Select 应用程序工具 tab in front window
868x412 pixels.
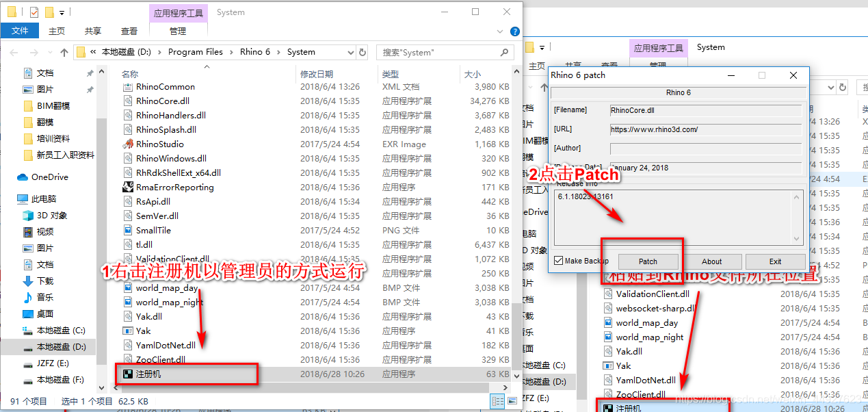pyautogui.click(x=178, y=12)
